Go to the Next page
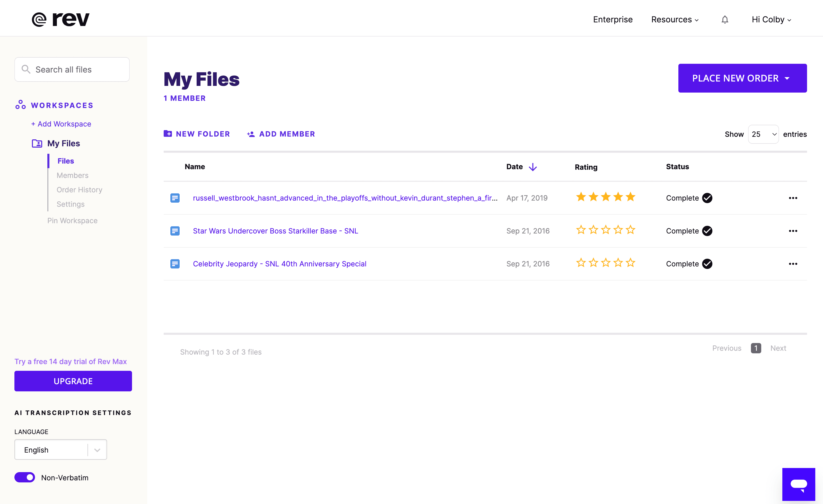The width and height of the screenshot is (823, 504). point(778,348)
